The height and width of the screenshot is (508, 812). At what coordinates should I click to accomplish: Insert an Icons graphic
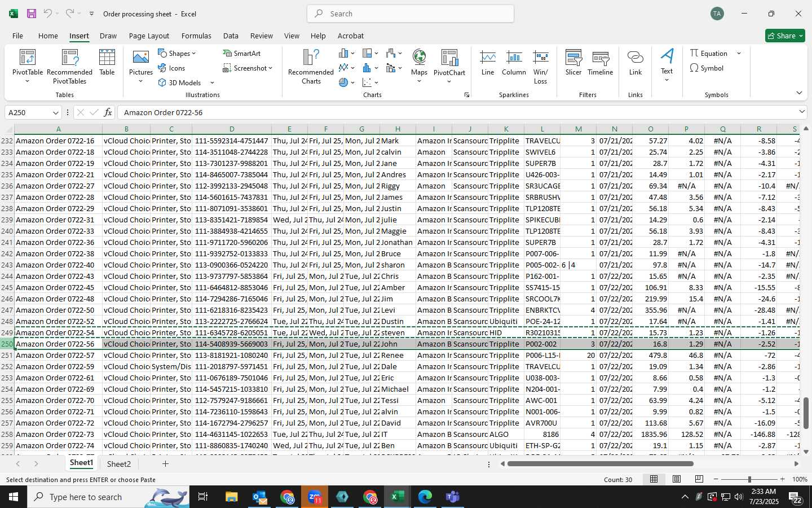click(x=171, y=68)
